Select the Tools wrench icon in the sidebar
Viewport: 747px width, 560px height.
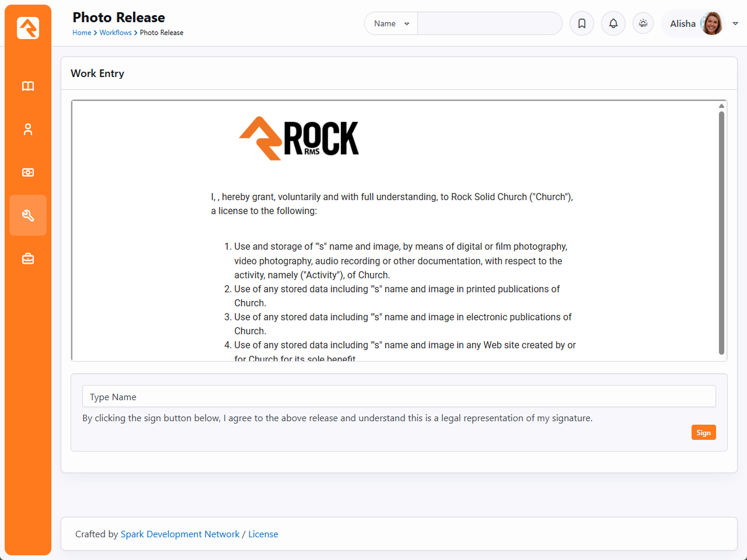click(x=28, y=215)
